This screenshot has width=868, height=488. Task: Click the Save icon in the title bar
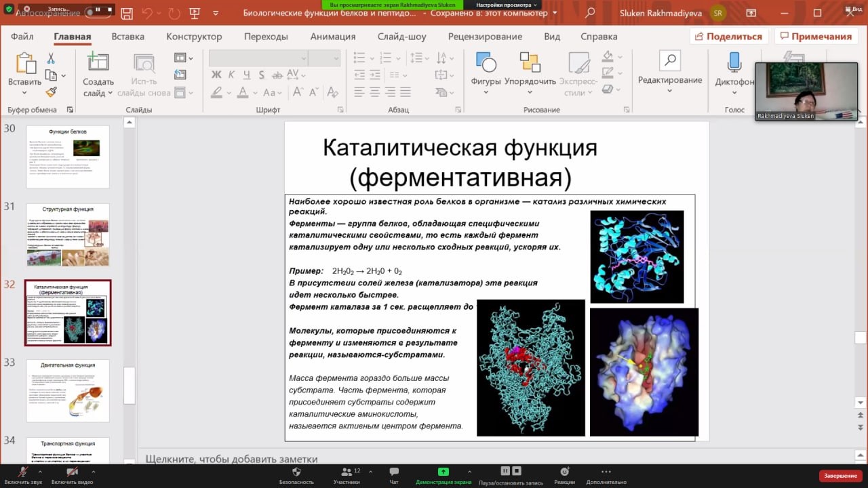tap(127, 13)
